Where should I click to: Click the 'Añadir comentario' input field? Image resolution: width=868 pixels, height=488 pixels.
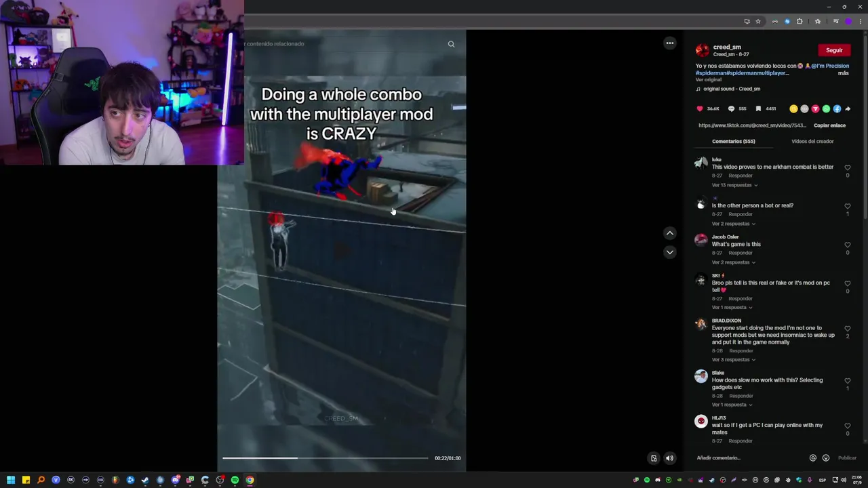click(749, 457)
